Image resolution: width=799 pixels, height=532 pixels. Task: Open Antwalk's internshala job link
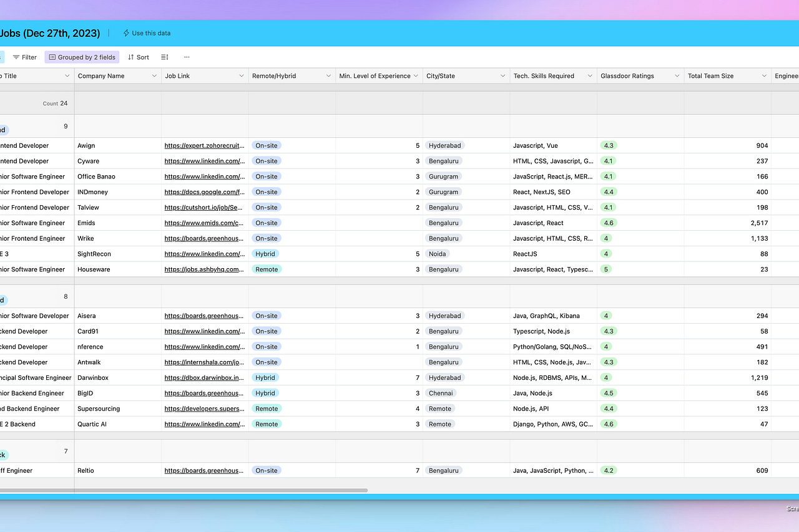[x=205, y=362]
